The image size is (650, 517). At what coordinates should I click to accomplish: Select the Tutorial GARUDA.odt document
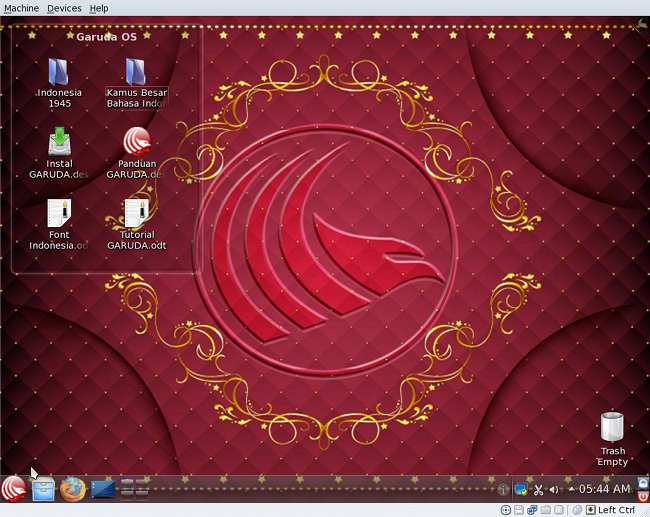(136, 224)
